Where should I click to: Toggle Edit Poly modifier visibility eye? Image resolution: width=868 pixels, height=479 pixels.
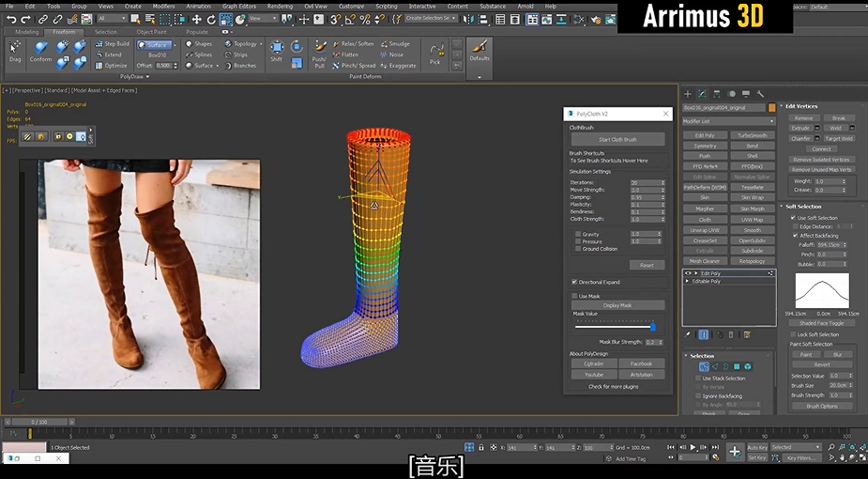(x=688, y=273)
